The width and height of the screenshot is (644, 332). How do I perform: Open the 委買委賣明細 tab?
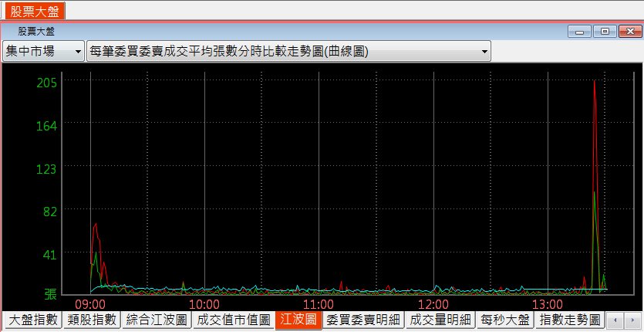click(x=362, y=319)
